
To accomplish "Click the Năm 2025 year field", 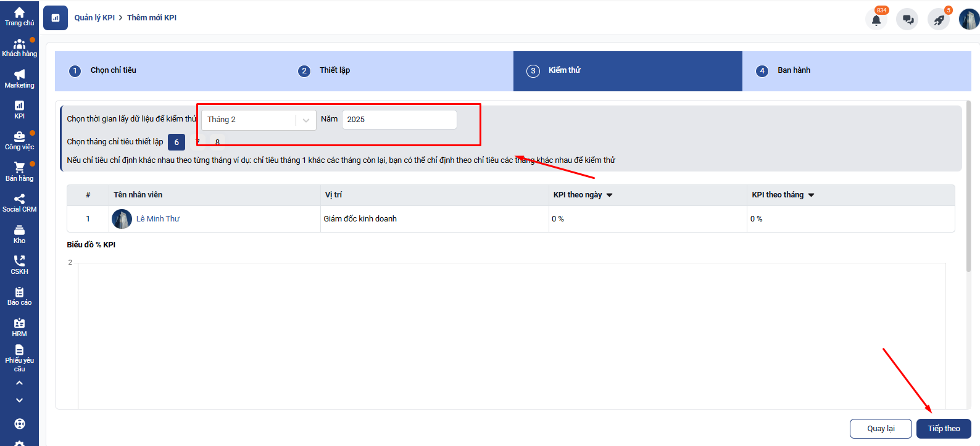I will point(399,120).
